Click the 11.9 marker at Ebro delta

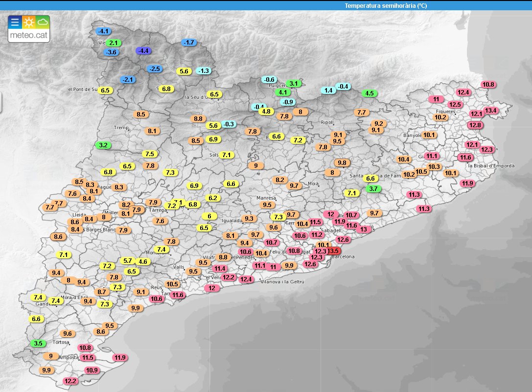point(120,357)
